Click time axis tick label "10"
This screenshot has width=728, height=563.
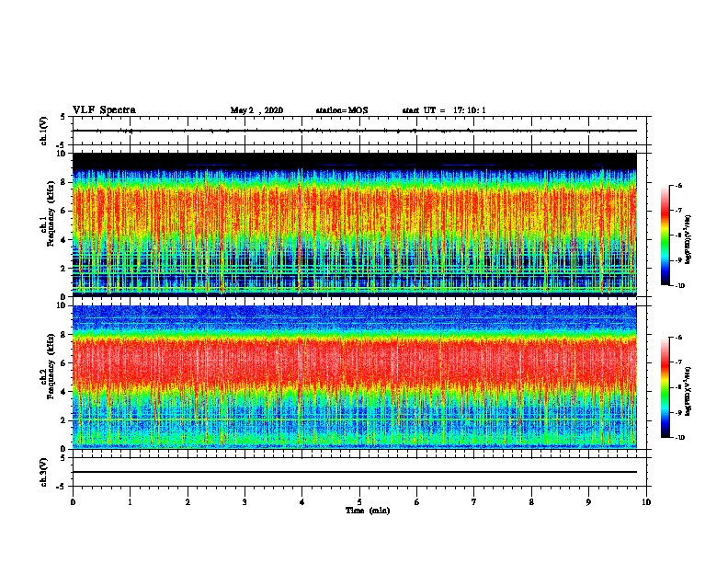coord(646,502)
